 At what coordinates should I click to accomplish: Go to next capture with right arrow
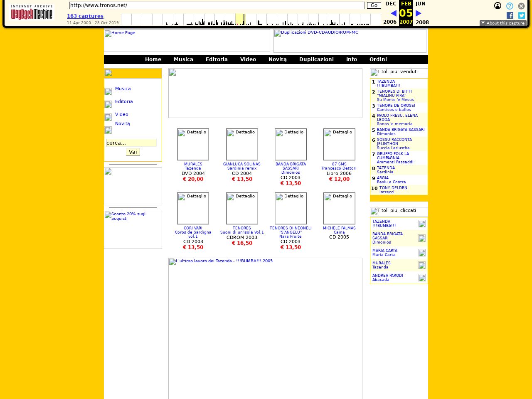(419, 13)
